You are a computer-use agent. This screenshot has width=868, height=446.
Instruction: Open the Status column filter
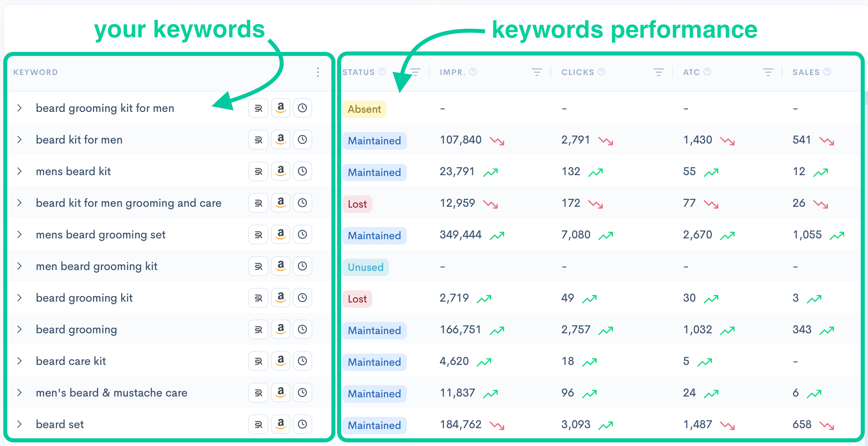(x=415, y=72)
